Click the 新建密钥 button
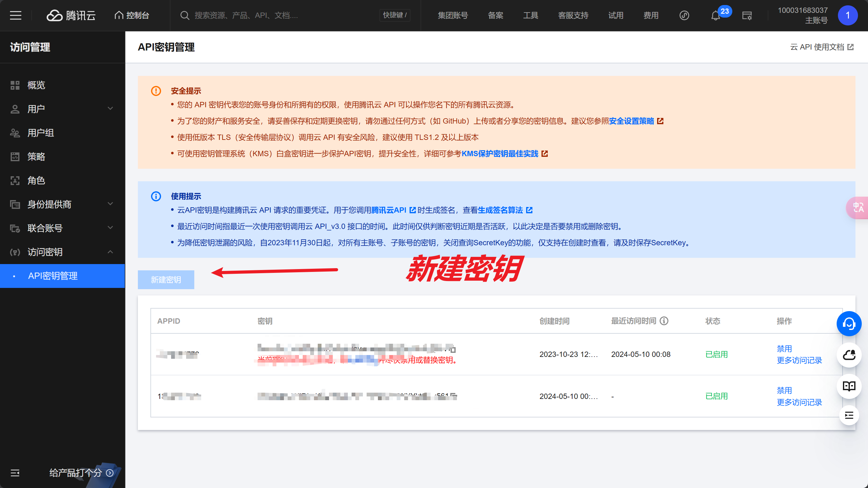 (x=166, y=279)
